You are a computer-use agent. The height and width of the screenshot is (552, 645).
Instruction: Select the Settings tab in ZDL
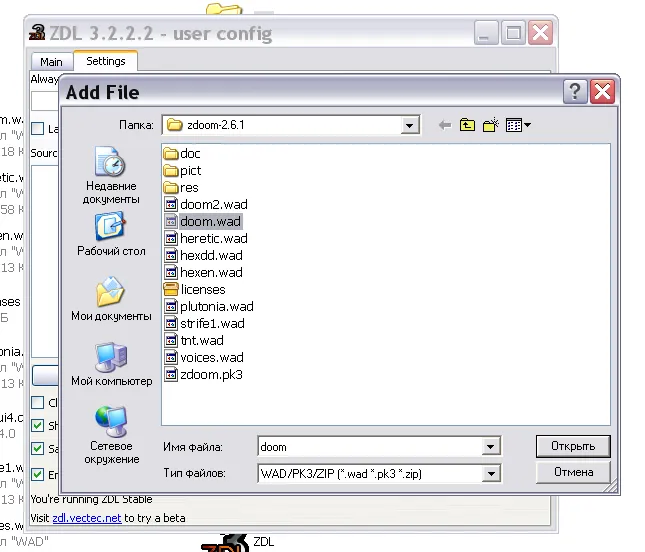105,61
